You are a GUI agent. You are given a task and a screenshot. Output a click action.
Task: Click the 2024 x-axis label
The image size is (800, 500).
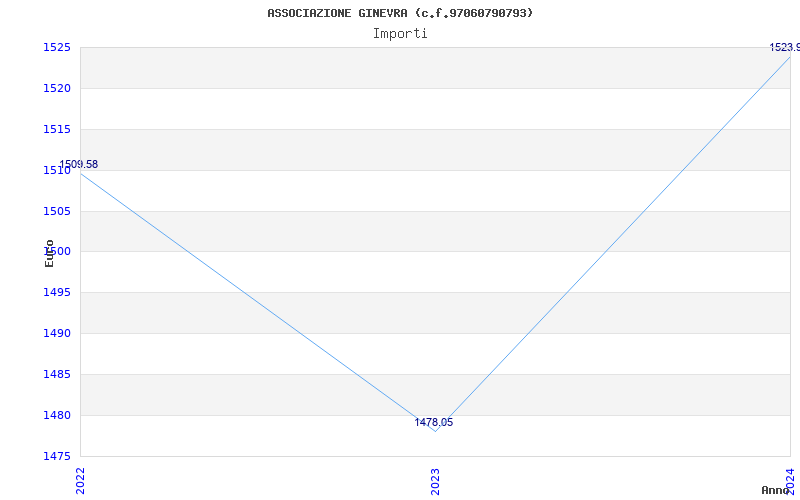point(790,480)
